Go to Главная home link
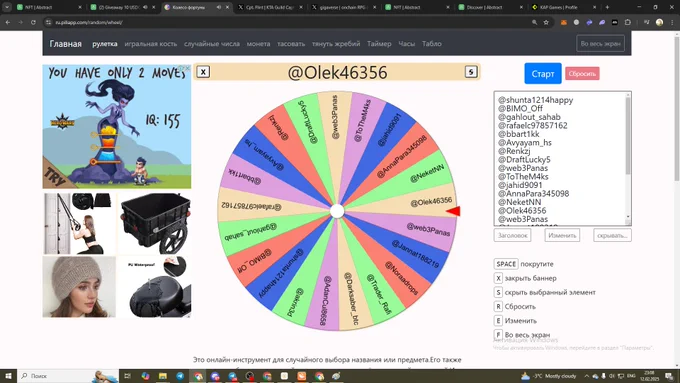 pos(65,44)
